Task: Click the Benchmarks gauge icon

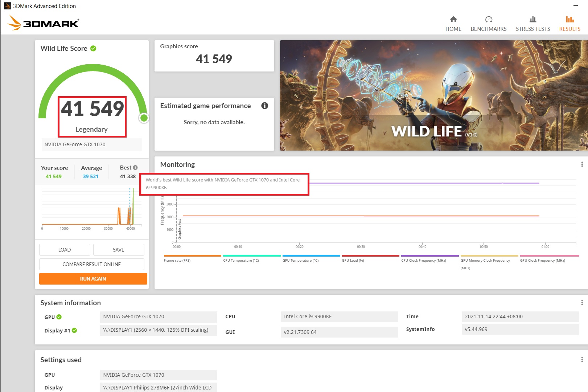Action: [489, 19]
